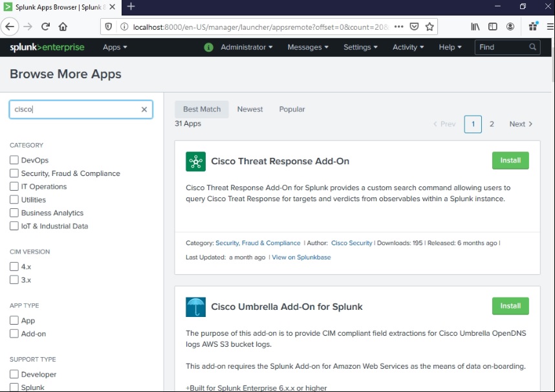Bookmark this page with the star
555x392 pixels.
click(430, 27)
